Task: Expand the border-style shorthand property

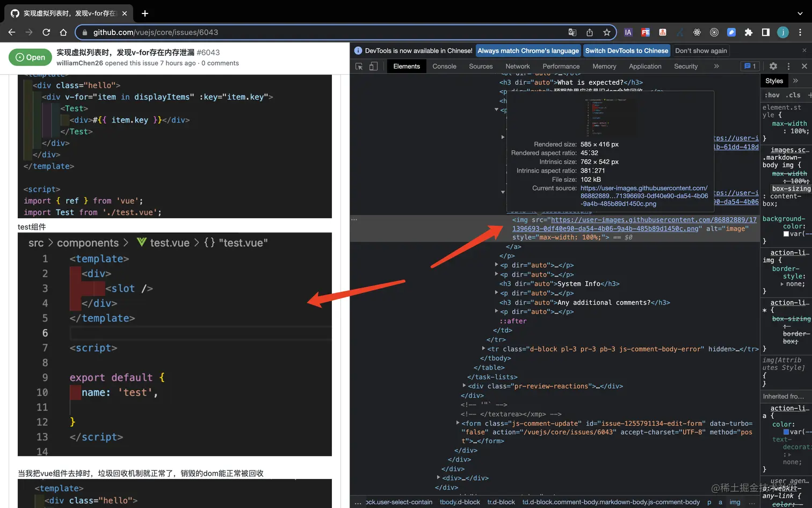Action: pyautogui.click(x=782, y=284)
